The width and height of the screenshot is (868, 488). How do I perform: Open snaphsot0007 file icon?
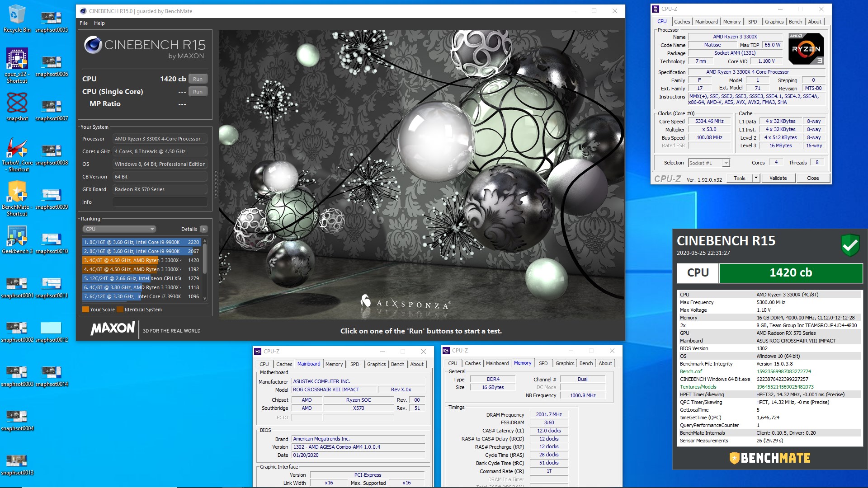point(52,110)
